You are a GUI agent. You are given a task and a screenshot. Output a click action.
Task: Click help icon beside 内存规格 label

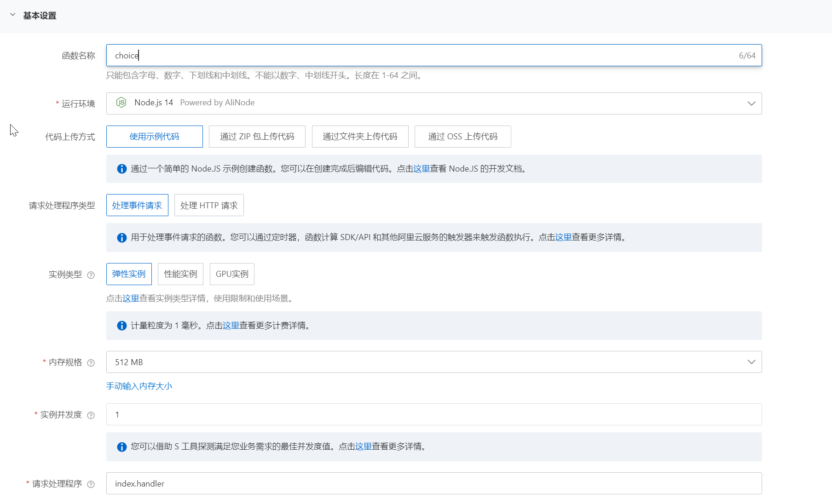click(x=91, y=363)
